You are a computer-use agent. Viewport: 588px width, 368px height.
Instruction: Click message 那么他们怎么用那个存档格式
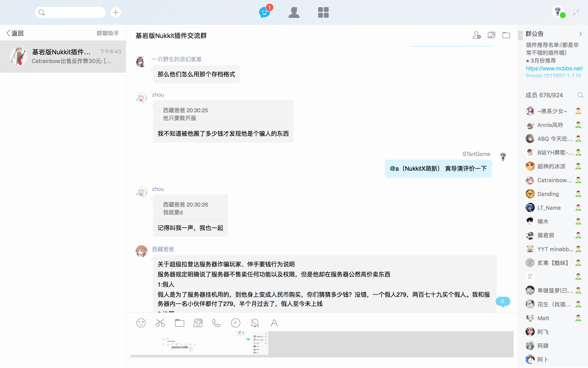click(x=196, y=74)
